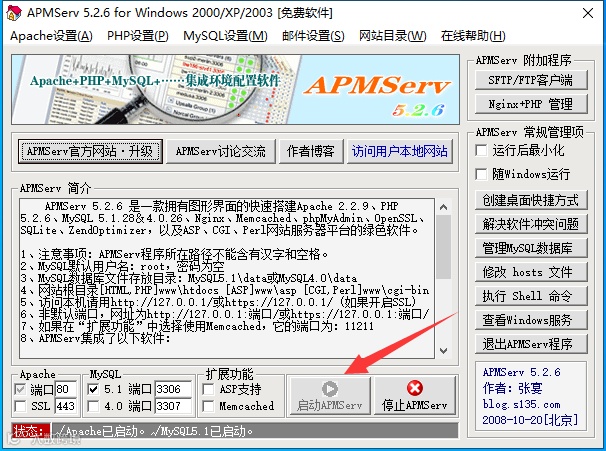
Task: Toggle the Apache 端口 checkbox
Action: (20, 390)
